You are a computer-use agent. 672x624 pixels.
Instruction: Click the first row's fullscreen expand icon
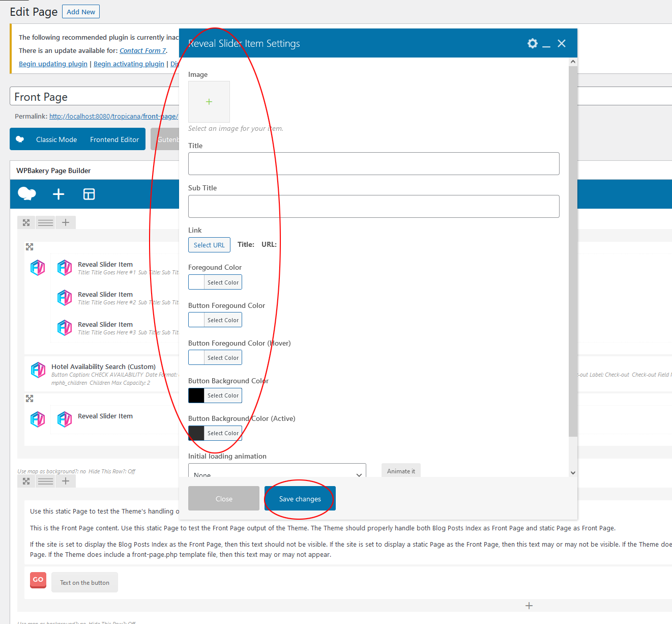click(x=26, y=222)
